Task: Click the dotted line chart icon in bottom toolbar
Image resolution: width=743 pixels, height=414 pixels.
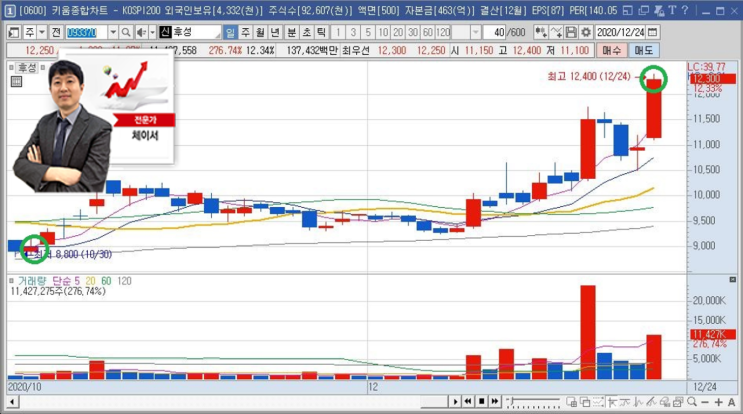Action: point(598,402)
